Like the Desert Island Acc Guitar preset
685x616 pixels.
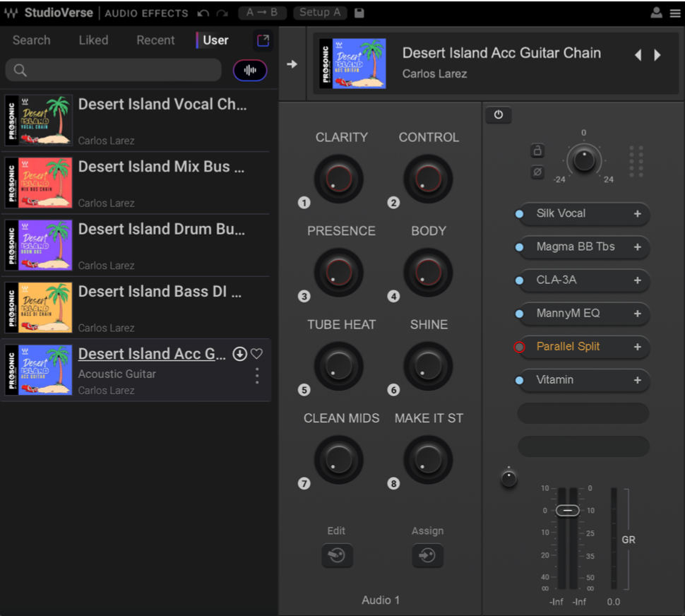tap(257, 354)
